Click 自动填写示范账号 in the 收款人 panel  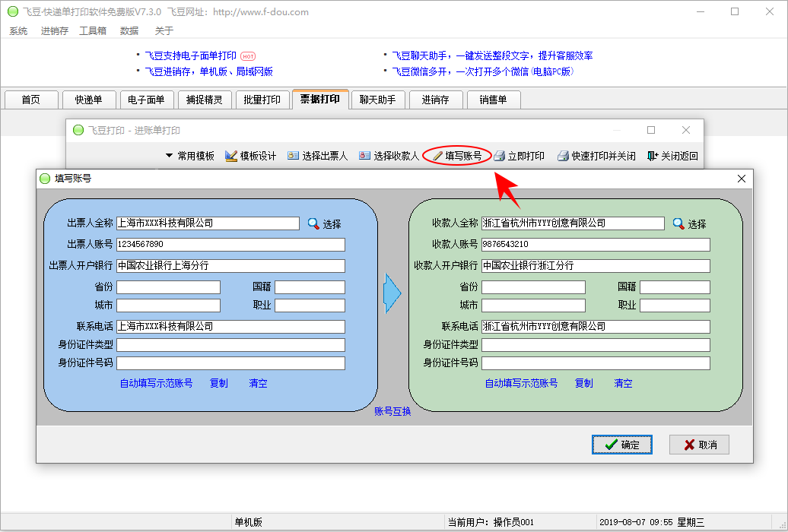(x=521, y=383)
